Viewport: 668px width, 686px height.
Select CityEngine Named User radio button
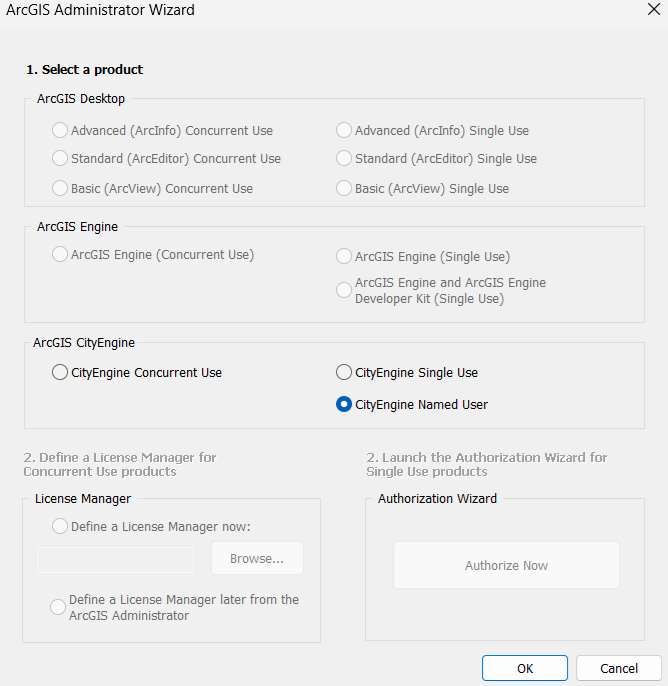(344, 405)
